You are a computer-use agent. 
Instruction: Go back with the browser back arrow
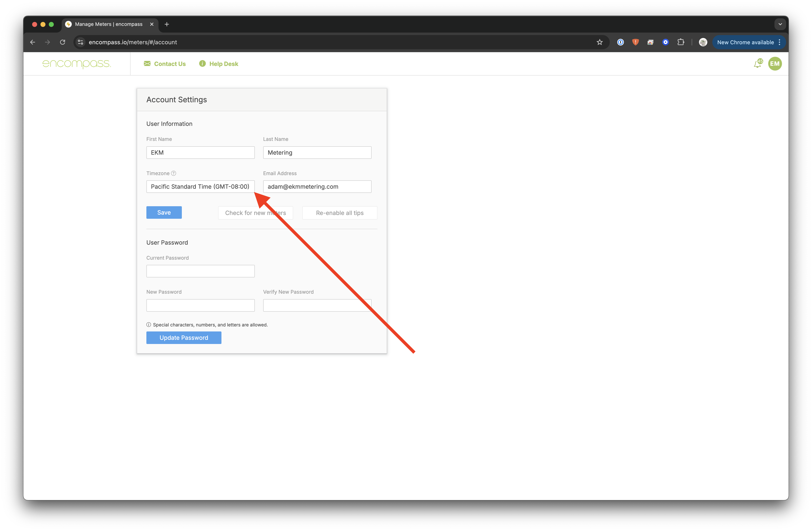pyautogui.click(x=33, y=42)
